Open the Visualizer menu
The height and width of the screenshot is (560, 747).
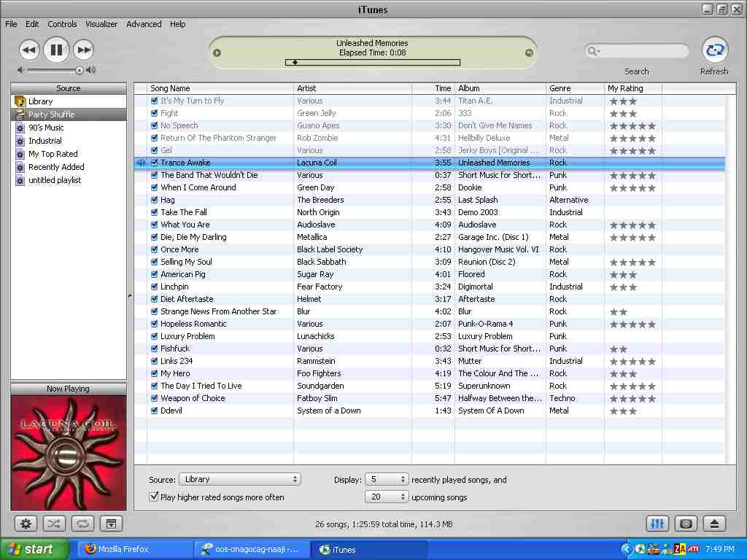click(x=101, y=24)
